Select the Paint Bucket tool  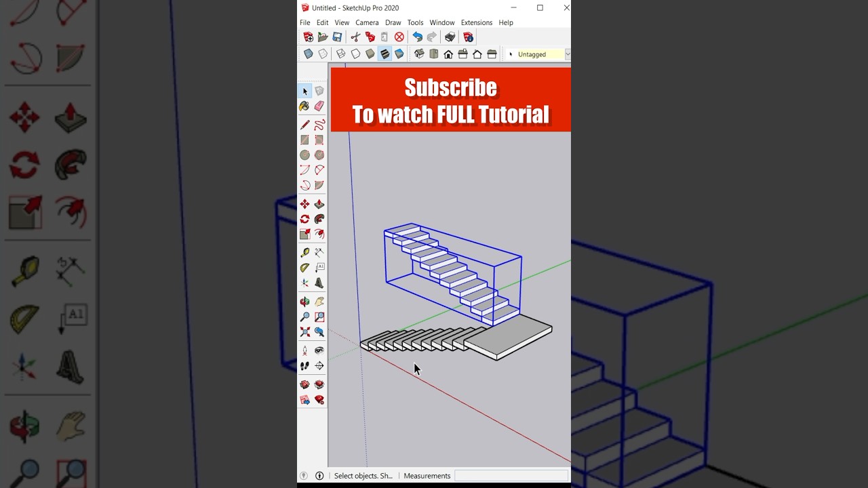[304, 106]
